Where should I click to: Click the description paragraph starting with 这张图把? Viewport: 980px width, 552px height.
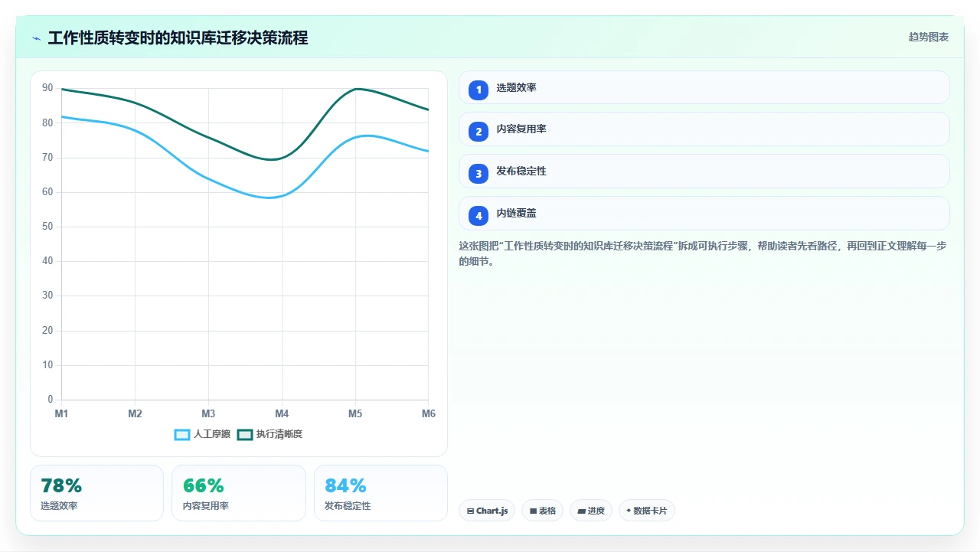[x=704, y=253]
